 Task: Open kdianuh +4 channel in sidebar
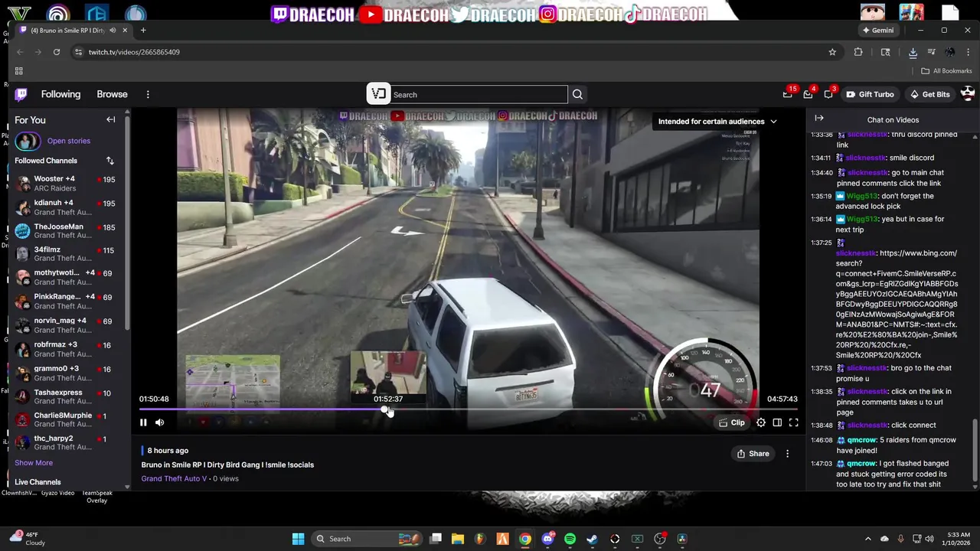tap(64, 207)
